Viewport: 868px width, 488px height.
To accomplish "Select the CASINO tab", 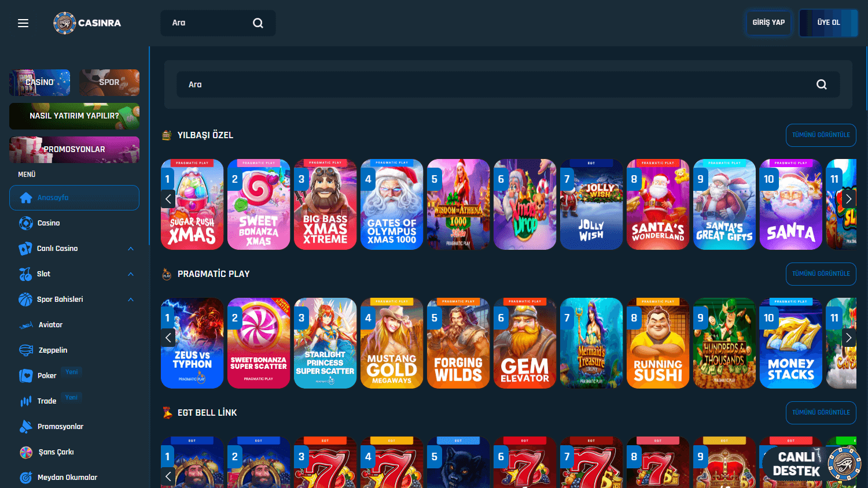I will 39,82.
